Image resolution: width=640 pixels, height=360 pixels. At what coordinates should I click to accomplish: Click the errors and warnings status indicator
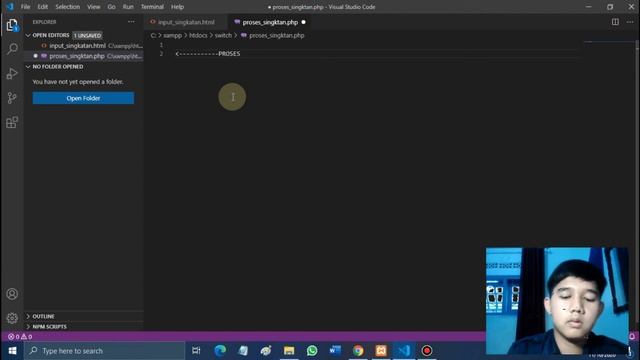tap(20, 337)
